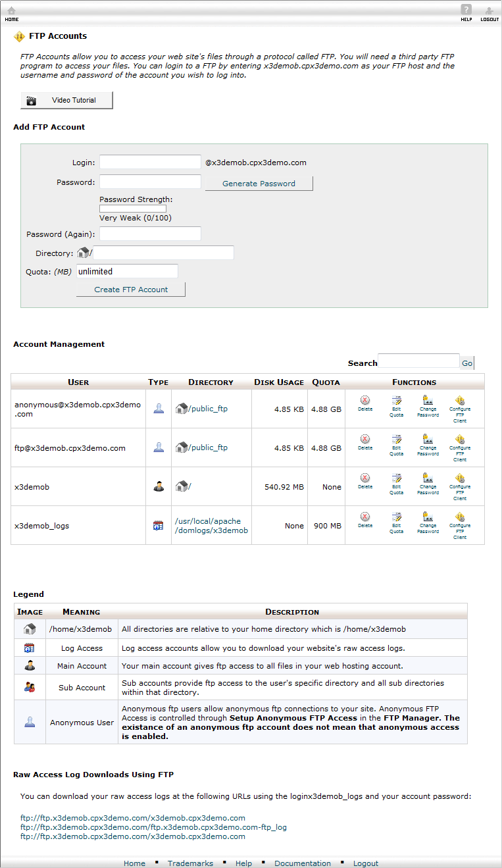Focus the Login input field
The width and height of the screenshot is (502, 868).
tap(150, 163)
